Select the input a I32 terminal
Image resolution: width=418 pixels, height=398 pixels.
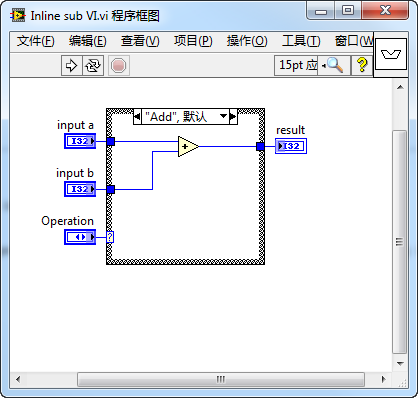[x=80, y=141]
